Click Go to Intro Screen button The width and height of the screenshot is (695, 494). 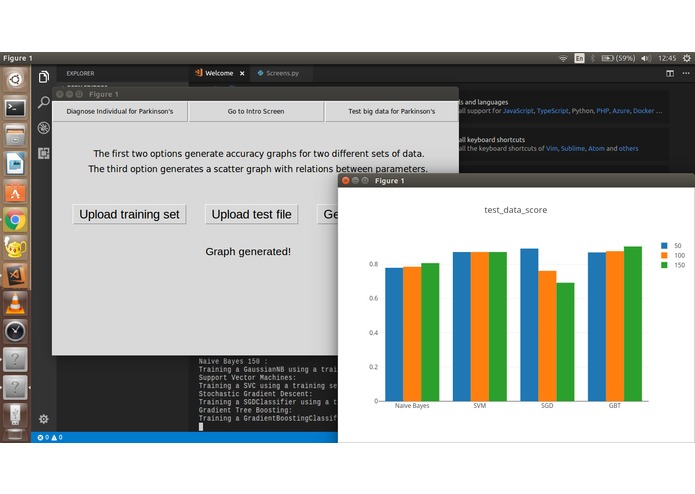(256, 111)
